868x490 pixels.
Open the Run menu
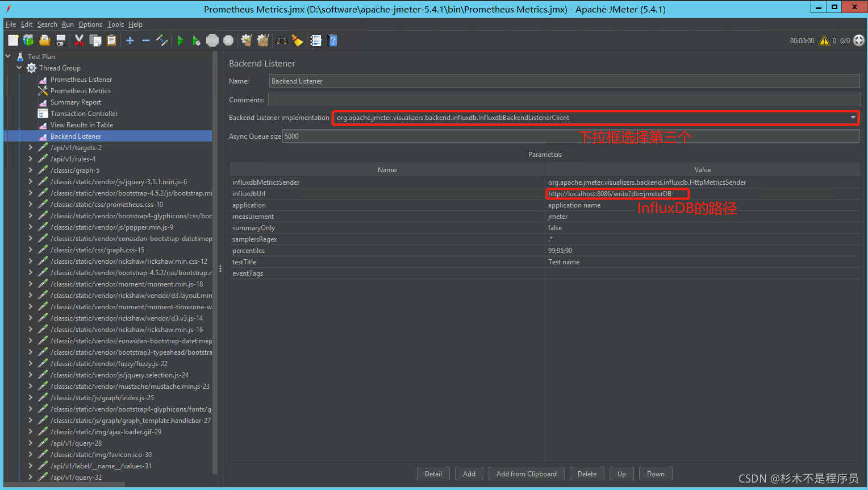pyautogui.click(x=68, y=24)
